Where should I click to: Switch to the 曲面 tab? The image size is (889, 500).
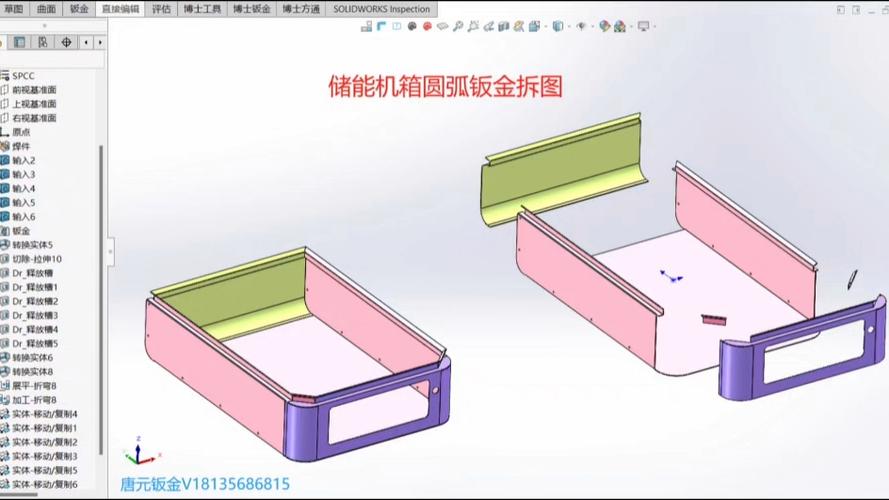(46, 9)
